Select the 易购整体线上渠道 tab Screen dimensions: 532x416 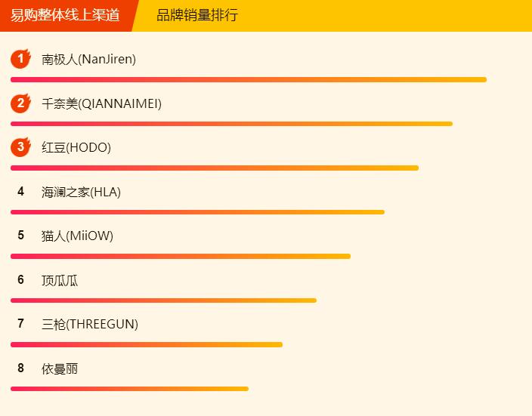[65, 15]
